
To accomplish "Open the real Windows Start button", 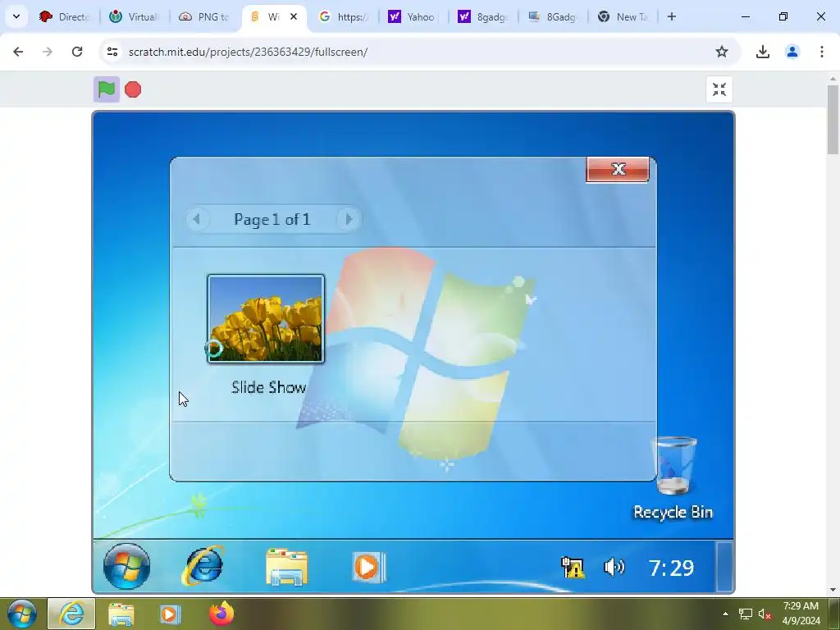I will pos(21,614).
